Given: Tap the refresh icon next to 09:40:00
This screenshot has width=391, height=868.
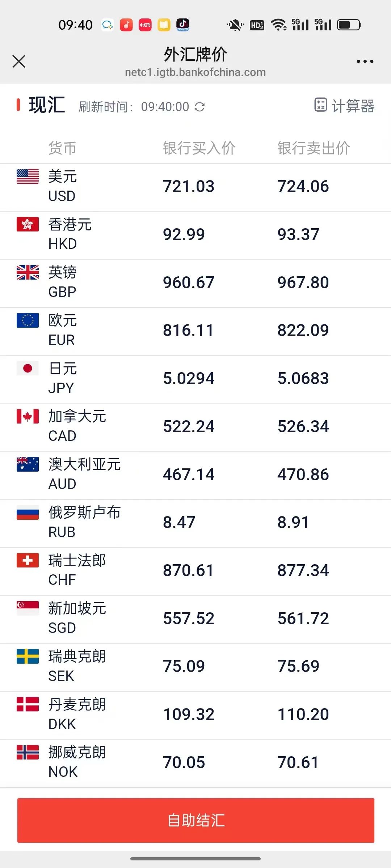Looking at the screenshot, I should pyautogui.click(x=199, y=107).
